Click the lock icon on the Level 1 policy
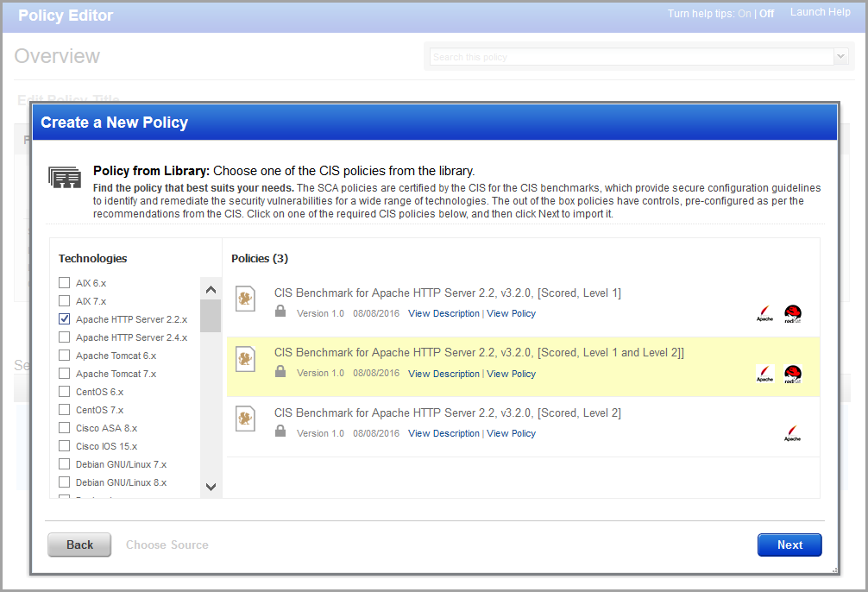 tap(280, 312)
